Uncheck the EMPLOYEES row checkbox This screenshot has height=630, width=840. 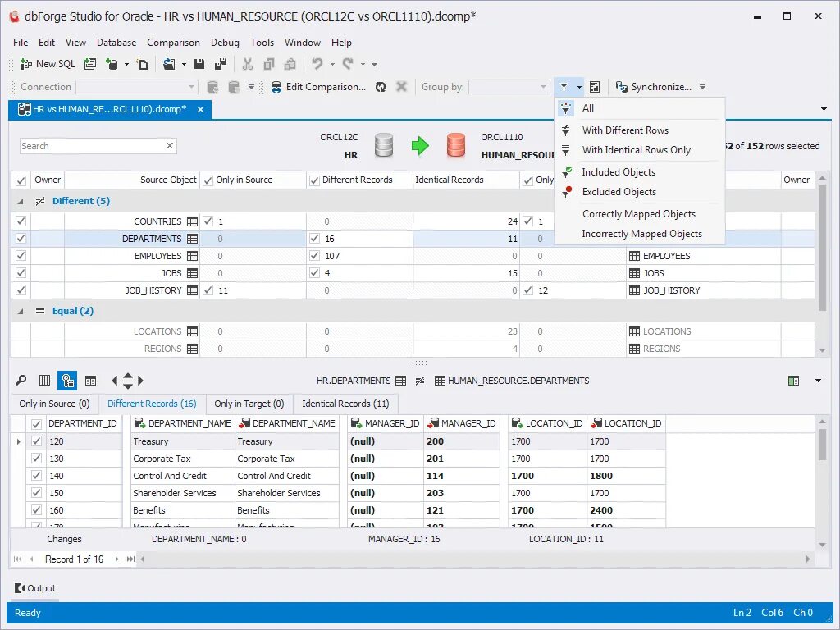click(21, 256)
